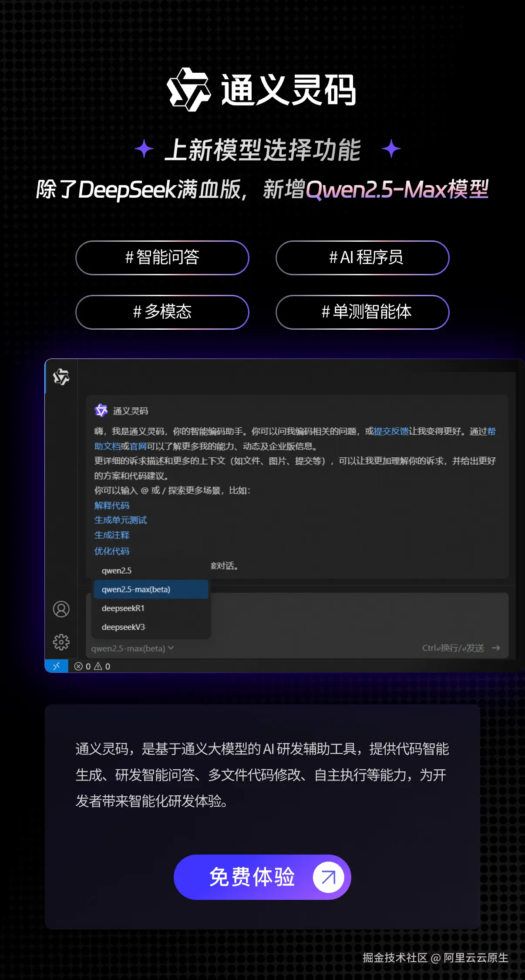Click the # 单测智能体 tag button
Image resolution: width=525 pixels, height=980 pixels.
tap(363, 312)
